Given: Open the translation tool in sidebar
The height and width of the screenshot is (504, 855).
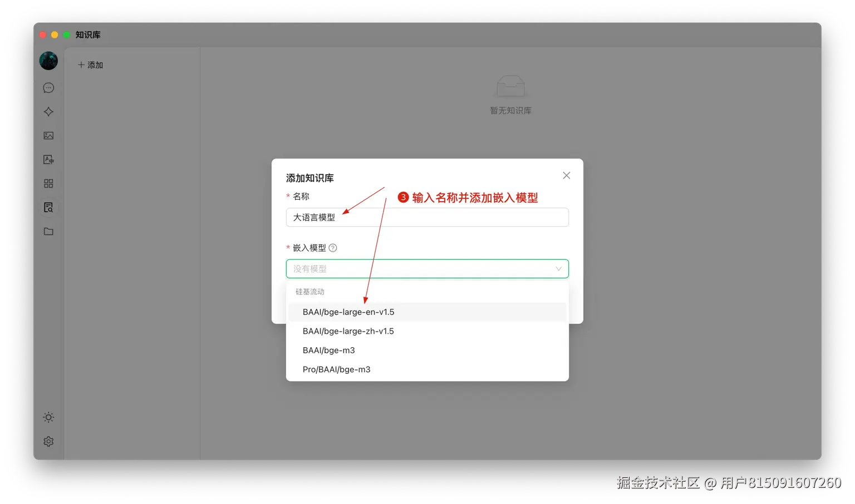Looking at the screenshot, I should pos(48,159).
